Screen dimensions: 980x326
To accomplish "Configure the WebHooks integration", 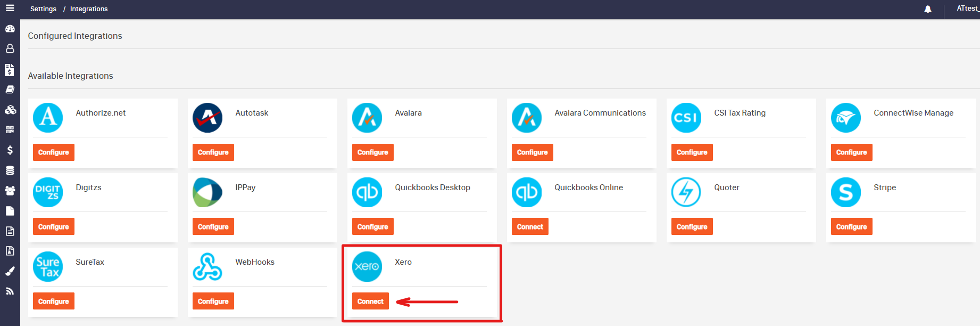I will (213, 301).
